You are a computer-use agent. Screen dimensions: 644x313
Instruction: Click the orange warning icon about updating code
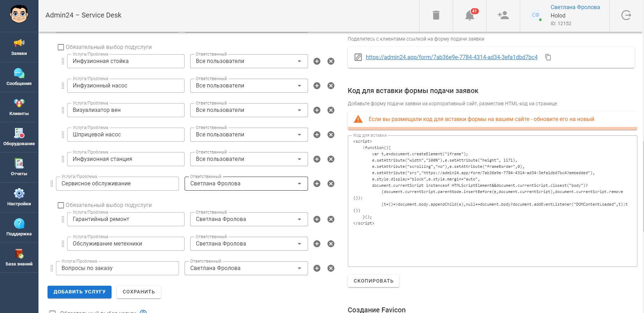(x=358, y=119)
